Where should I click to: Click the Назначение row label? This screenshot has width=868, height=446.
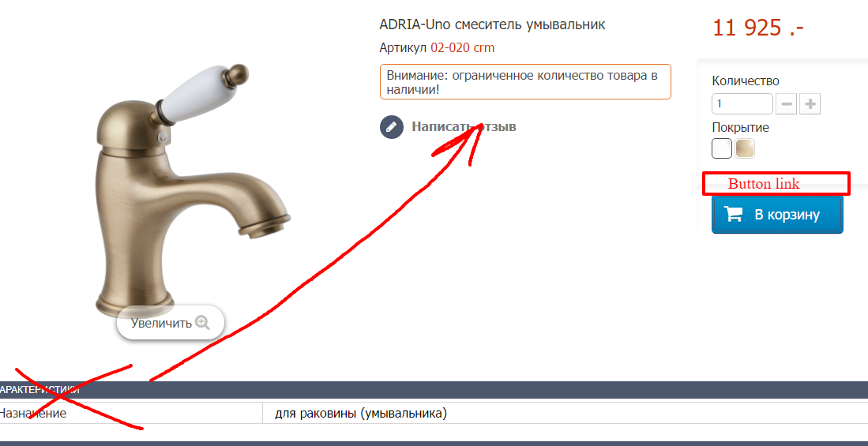[x=33, y=414]
